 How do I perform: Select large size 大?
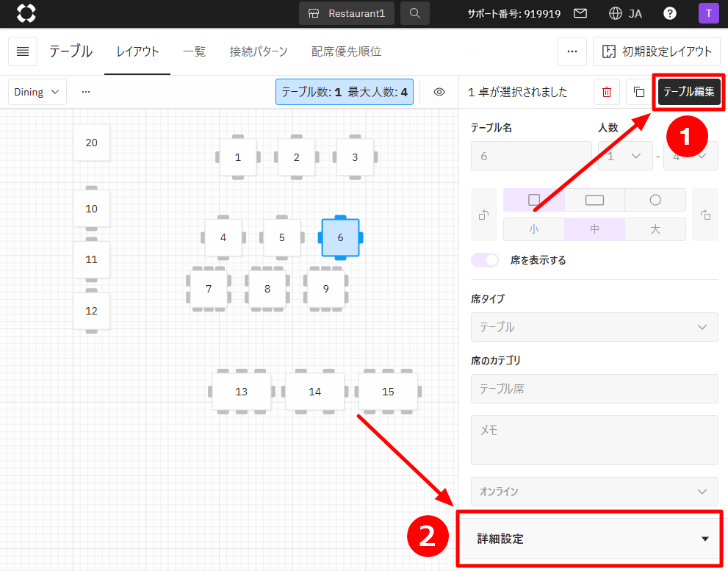[x=655, y=229]
